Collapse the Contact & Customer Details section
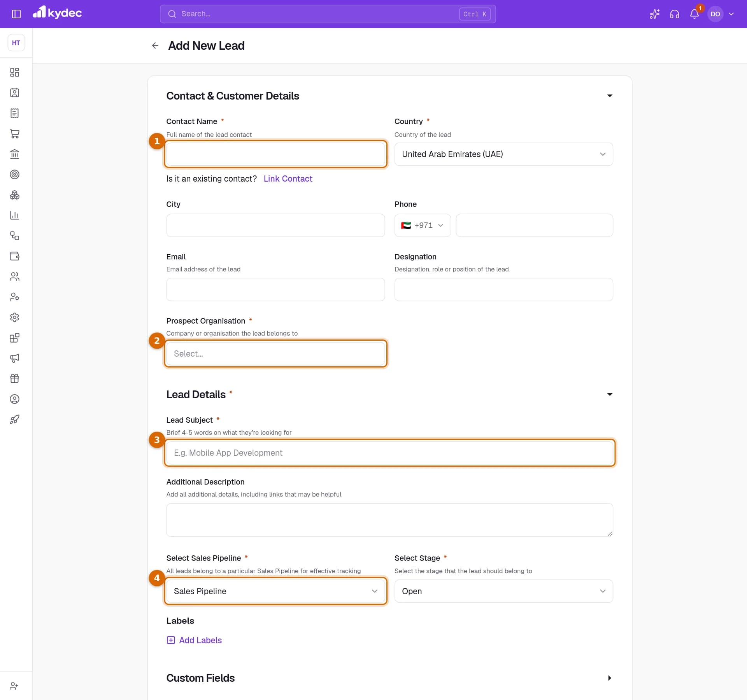 tap(610, 96)
